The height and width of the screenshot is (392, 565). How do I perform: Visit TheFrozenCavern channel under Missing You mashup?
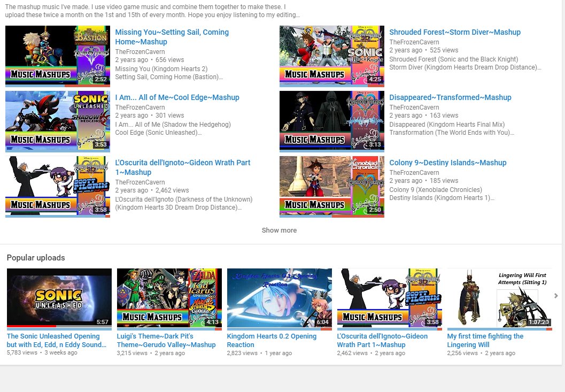click(140, 51)
